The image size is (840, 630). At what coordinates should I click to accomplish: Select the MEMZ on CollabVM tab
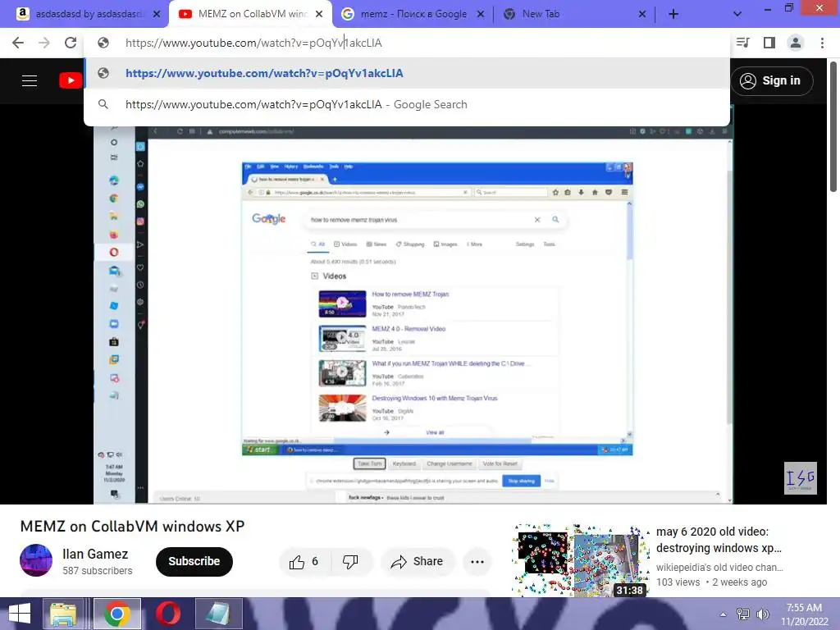click(251, 15)
